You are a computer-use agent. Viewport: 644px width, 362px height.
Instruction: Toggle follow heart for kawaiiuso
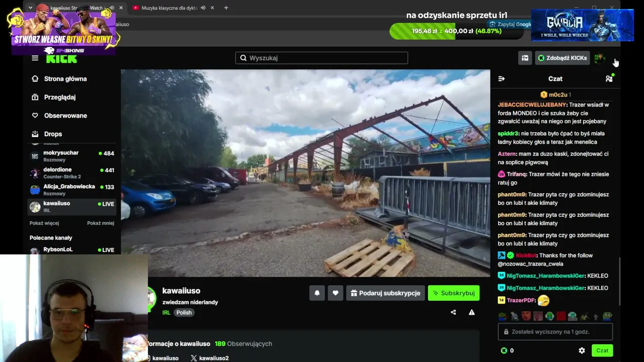point(336,293)
